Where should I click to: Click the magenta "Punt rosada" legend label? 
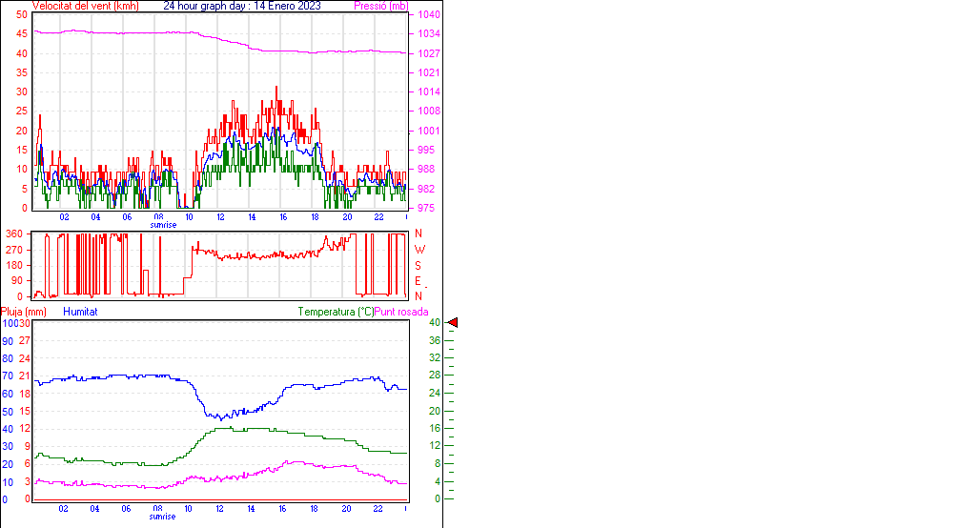[x=401, y=312]
